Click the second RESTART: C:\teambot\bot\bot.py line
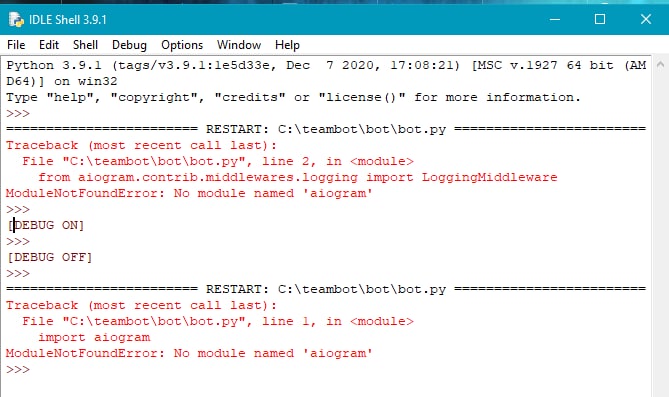The image size is (669, 397). point(326,289)
